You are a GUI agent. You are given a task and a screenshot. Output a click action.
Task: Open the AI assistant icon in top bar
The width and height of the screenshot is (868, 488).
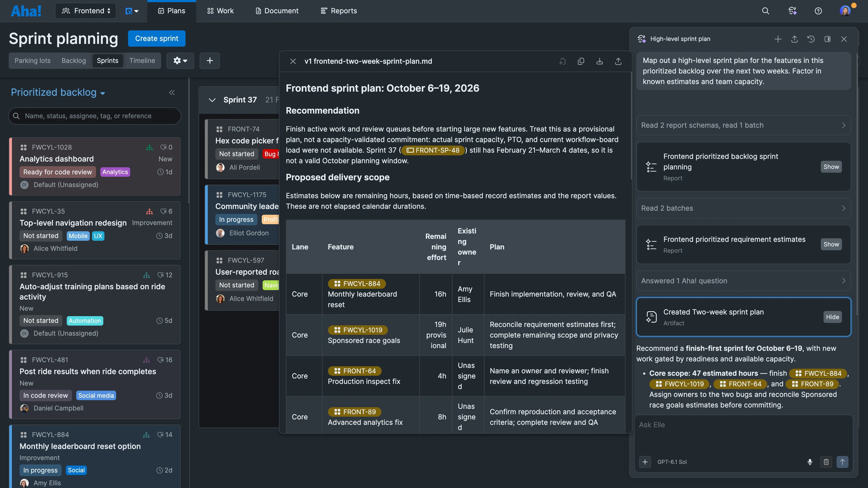[x=793, y=11]
